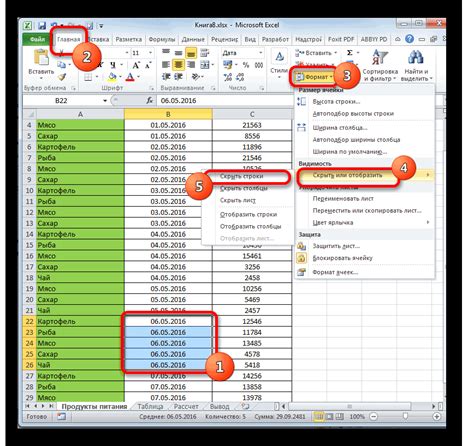Viewport: 474px width, 446px height.
Task: Click the Format Painter brush icon
Action: pos(62,77)
